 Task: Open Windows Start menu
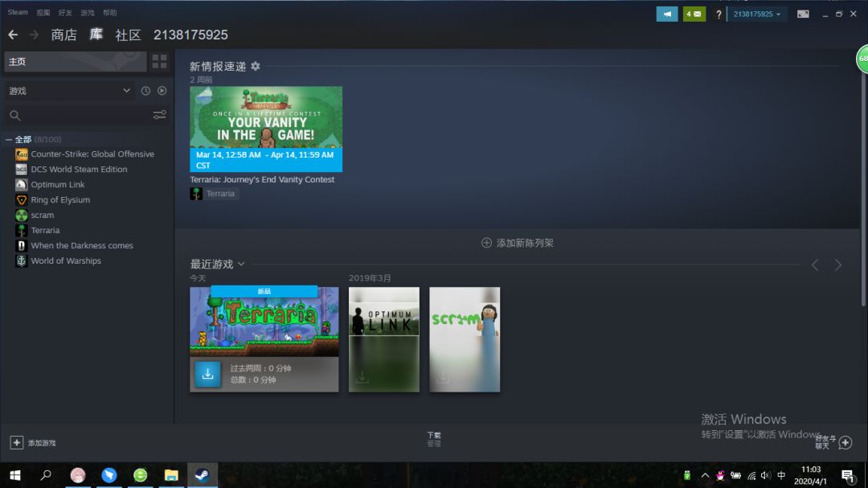coord(15,475)
